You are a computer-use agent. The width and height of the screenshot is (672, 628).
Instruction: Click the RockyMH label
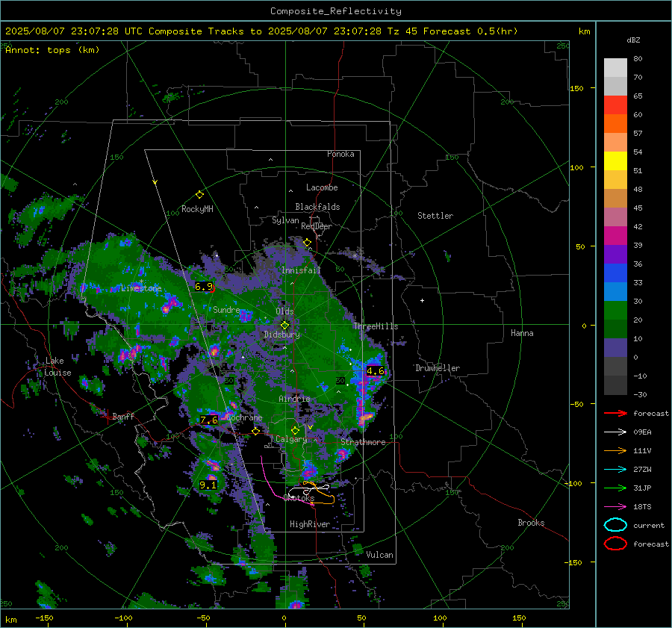coord(197,209)
